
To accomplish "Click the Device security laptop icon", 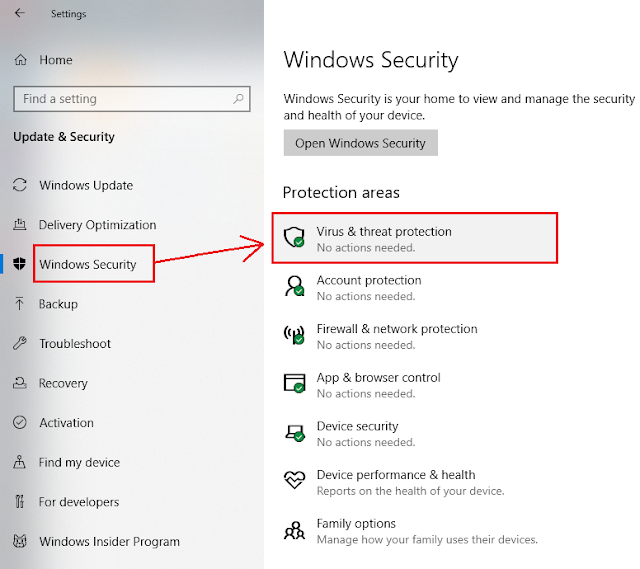I will (295, 433).
